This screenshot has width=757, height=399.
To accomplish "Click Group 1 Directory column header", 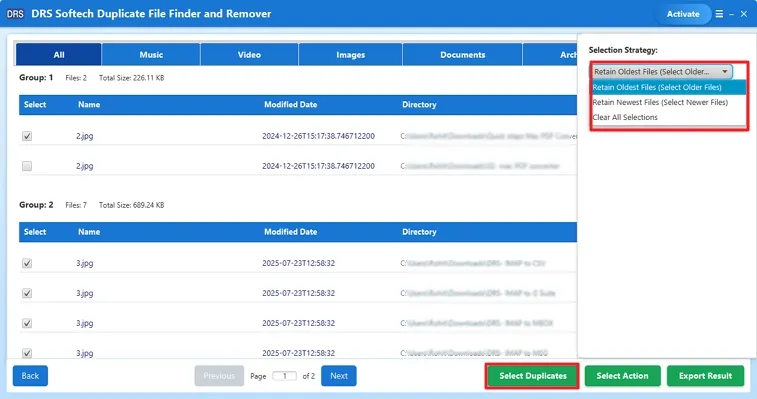I will click(419, 104).
